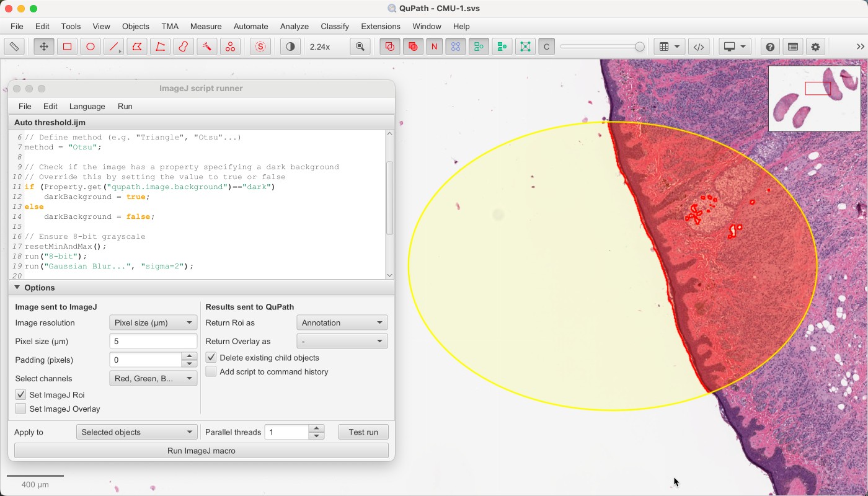Image resolution: width=868 pixels, height=496 pixels.
Task: Open the brightness and contrast dialog
Action: coord(290,46)
